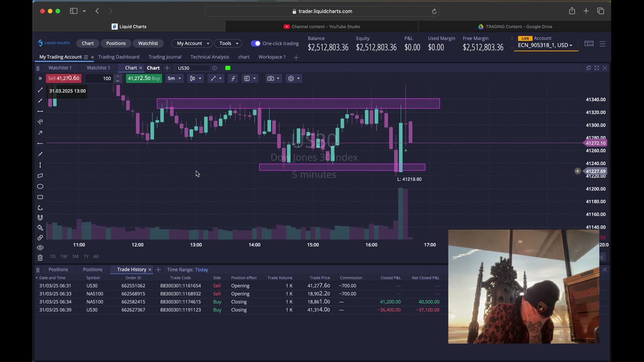Reload page in Safari toolbar
The height and width of the screenshot is (362, 644).
(434, 11)
